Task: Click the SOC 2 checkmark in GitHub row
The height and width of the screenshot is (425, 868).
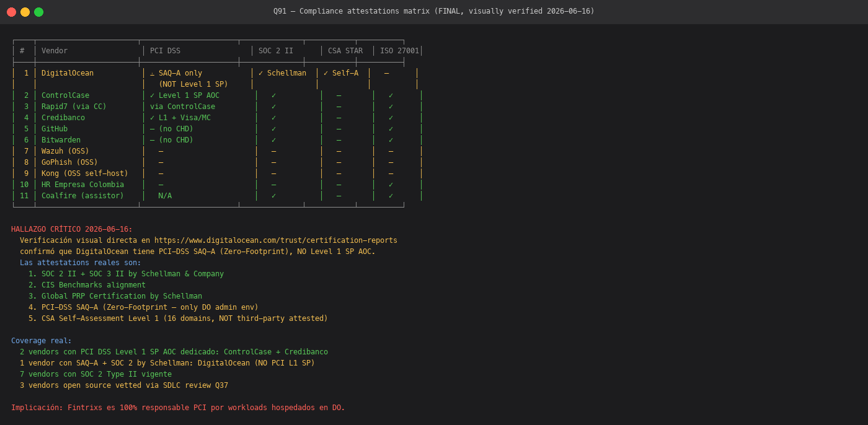Action: 273,129
